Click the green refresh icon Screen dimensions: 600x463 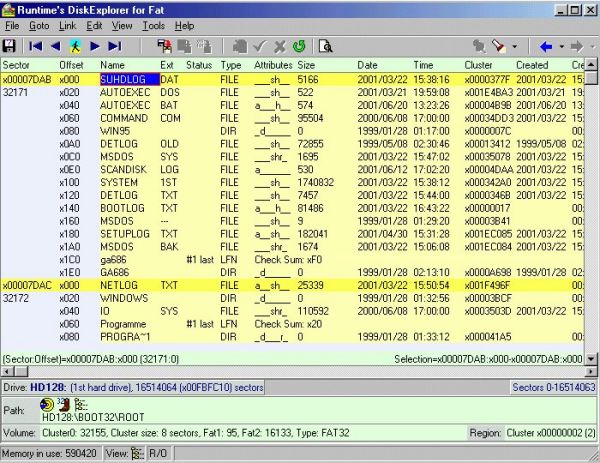(x=298, y=46)
